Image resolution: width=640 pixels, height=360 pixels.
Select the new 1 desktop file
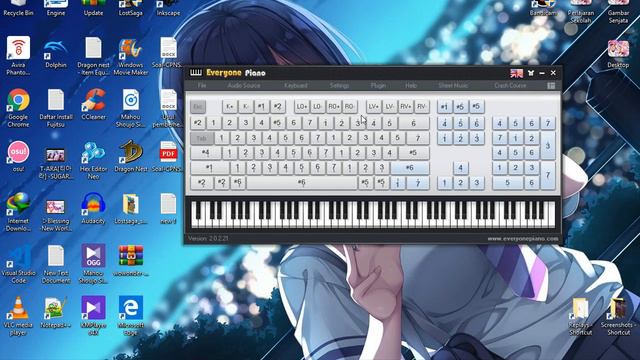168,209
